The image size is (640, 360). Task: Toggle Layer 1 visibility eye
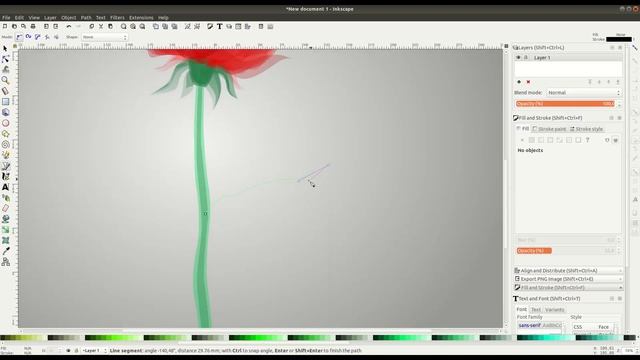[x=518, y=58]
